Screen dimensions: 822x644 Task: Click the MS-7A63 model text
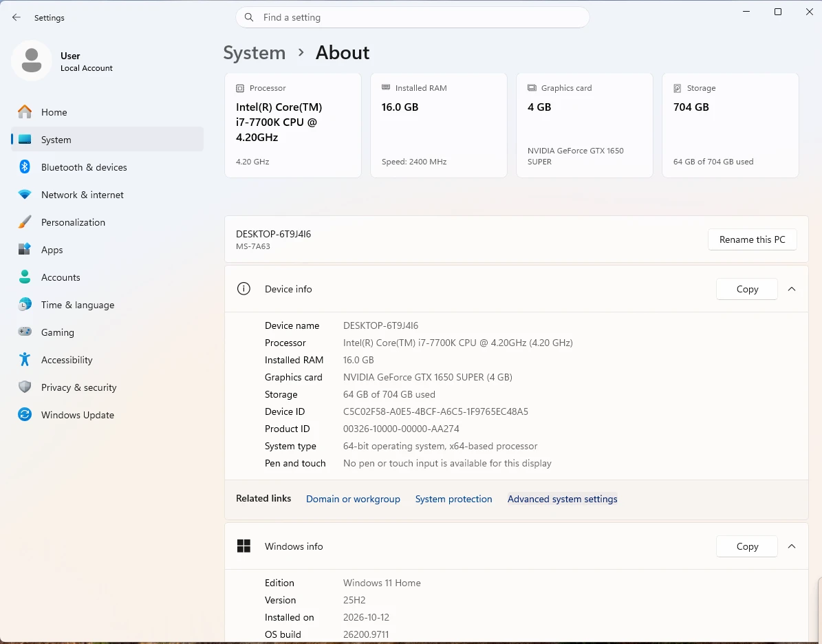[x=252, y=246]
